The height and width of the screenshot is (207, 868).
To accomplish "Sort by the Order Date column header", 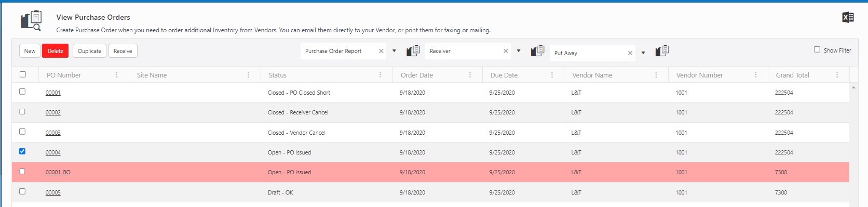I will [417, 75].
